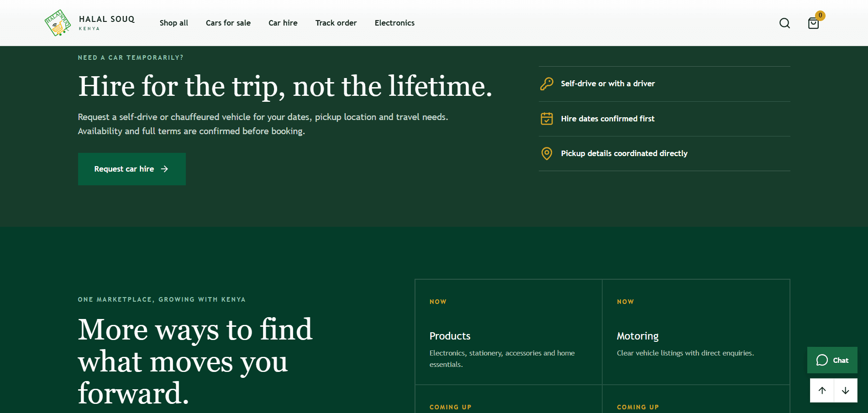Click 'Request a self-drive or chauffeured' paragraph
Image resolution: width=868 pixels, height=413 pixels.
click(x=263, y=124)
